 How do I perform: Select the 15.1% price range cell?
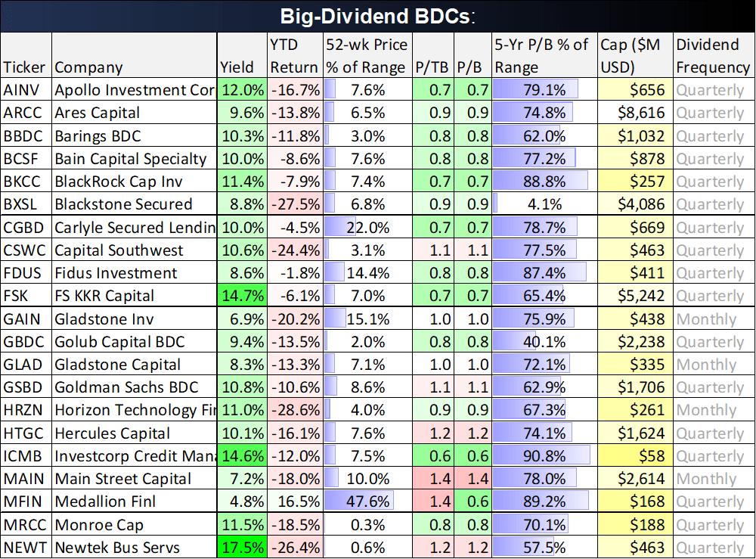point(368,318)
